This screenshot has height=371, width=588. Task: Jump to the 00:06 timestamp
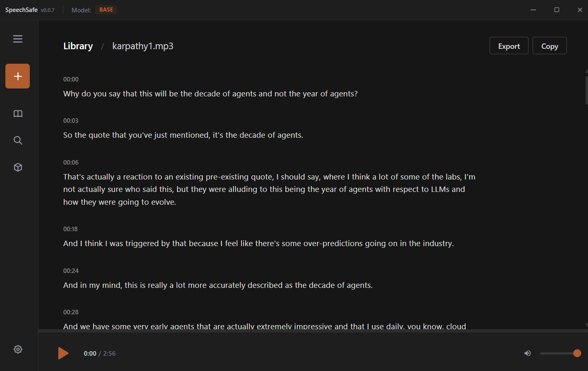[x=71, y=163]
